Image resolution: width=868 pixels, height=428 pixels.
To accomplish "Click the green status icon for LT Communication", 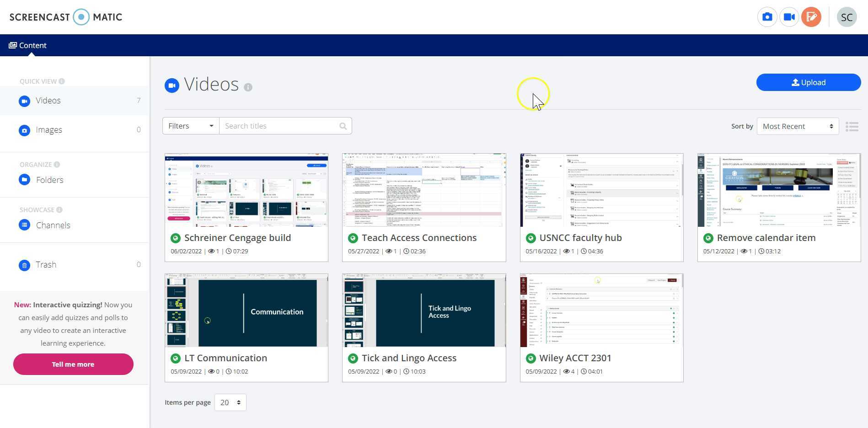I will click(x=175, y=358).
